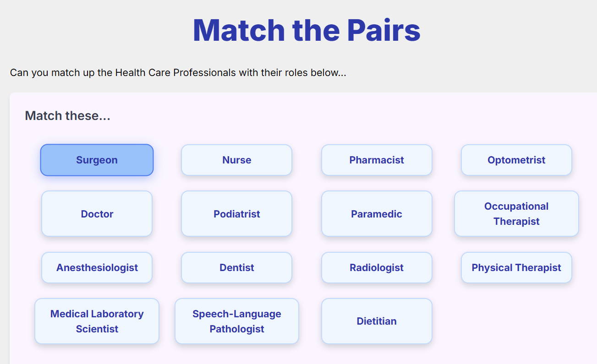Click the Health Care Professionals instruction text
The width and height of the screenshot is (597, 364).
pyautogui.click(x=178, y=73)
